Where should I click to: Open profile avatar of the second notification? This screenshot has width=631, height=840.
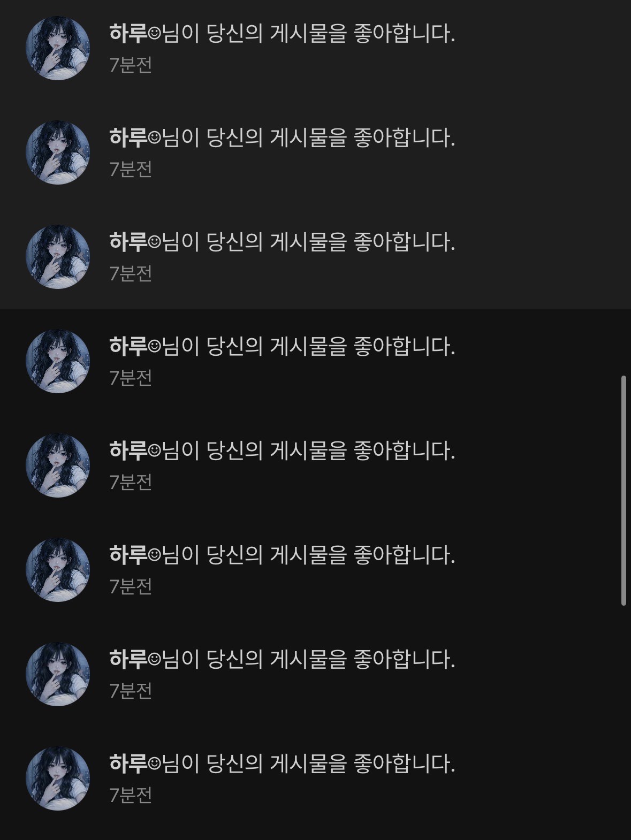coord(58,152)
